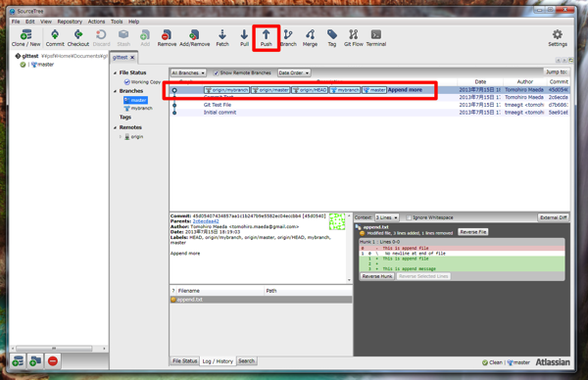Collapse the Branches section
This screenshot has width=588, height=380.
coord(115,91)
